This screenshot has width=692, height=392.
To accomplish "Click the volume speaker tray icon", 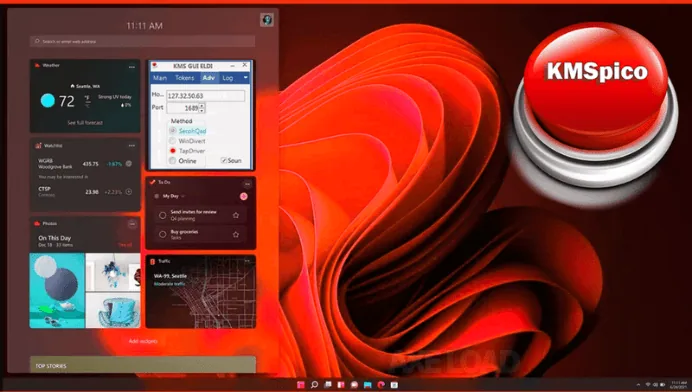I will click(655, 385).
